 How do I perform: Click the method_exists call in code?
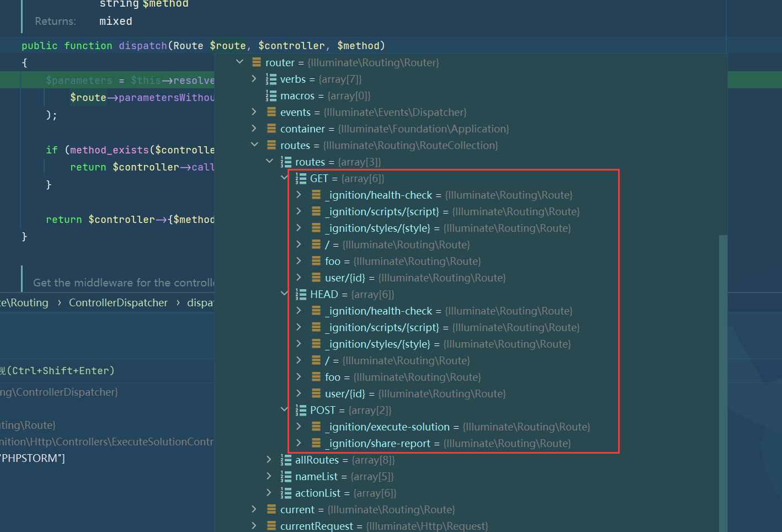click(109, 150)
